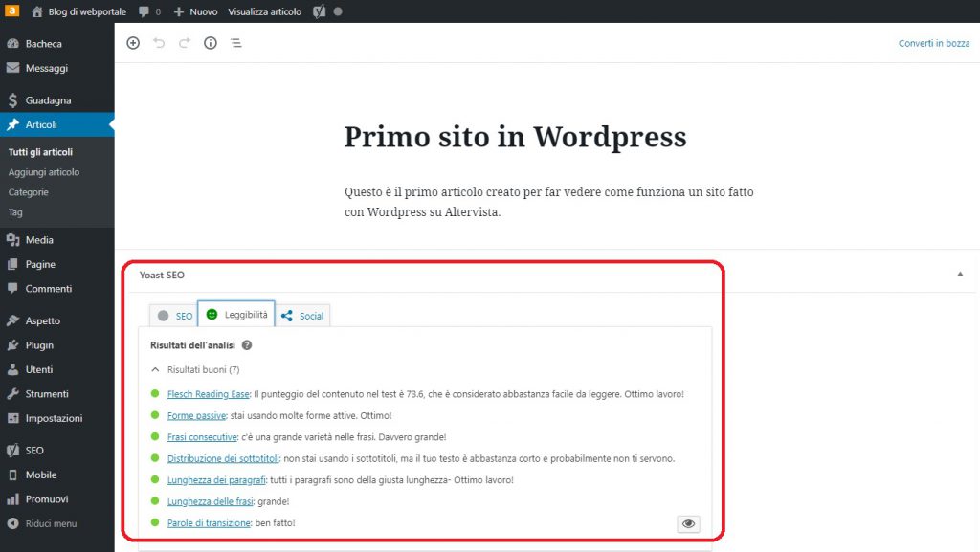Click the redo arrow in editor toolbar
This screenshot has width=980, height=552.
[185, 43]
